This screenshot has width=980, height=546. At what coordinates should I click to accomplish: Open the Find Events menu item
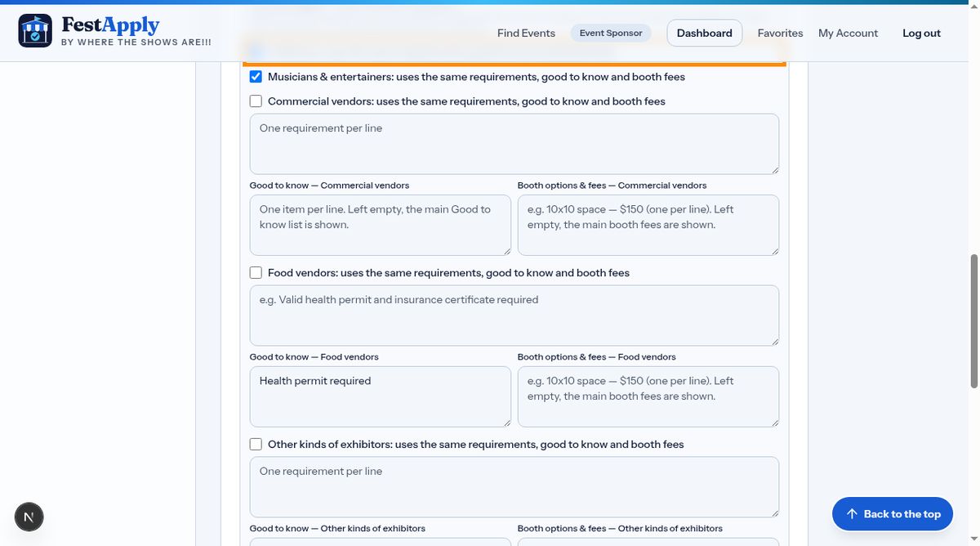click(526, 33)
